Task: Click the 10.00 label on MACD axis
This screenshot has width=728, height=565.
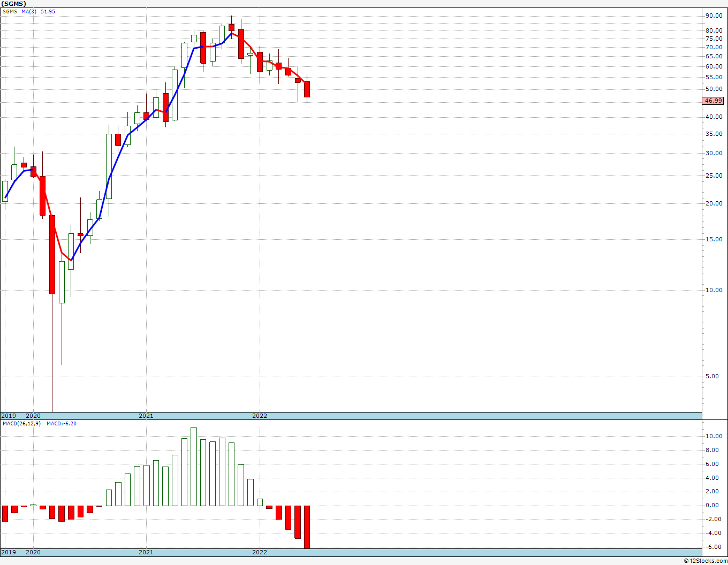Action: pyautogui.click(x=714, y=437)
